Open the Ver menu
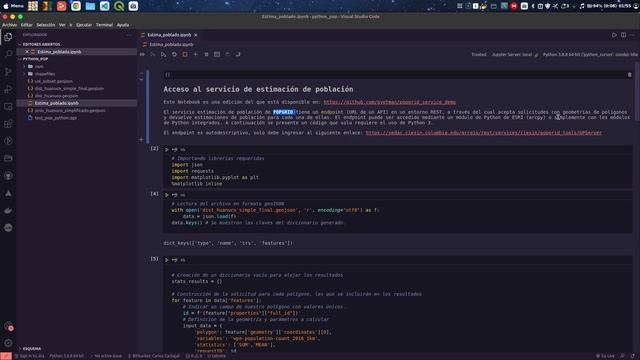 click(x=62, y=25)
